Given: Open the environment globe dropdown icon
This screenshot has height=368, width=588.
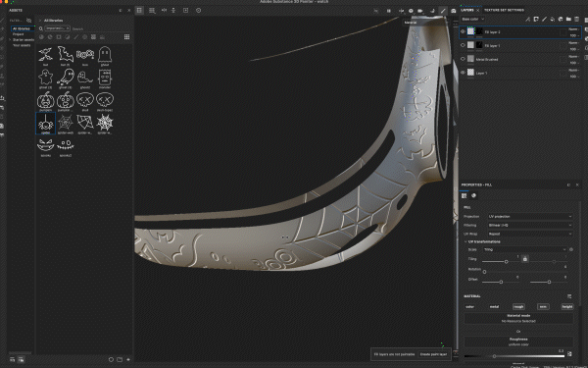Looking at the screenshot, I should (x=411, y=11).
